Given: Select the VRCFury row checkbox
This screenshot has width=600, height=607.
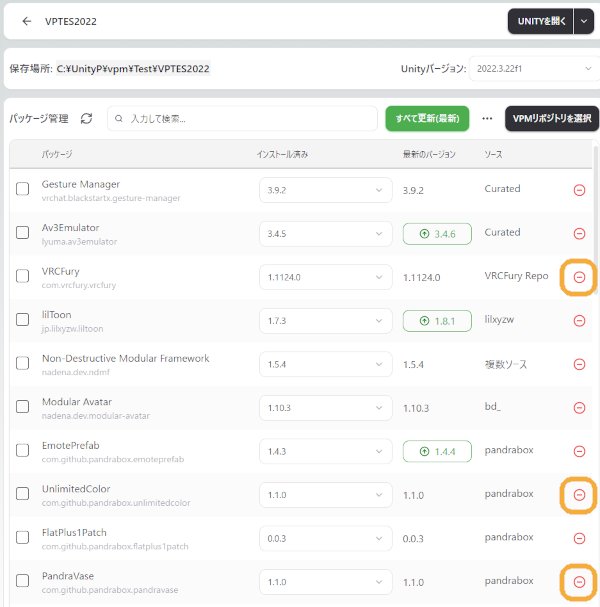Looking at the screenshot, I should (22, 276).
